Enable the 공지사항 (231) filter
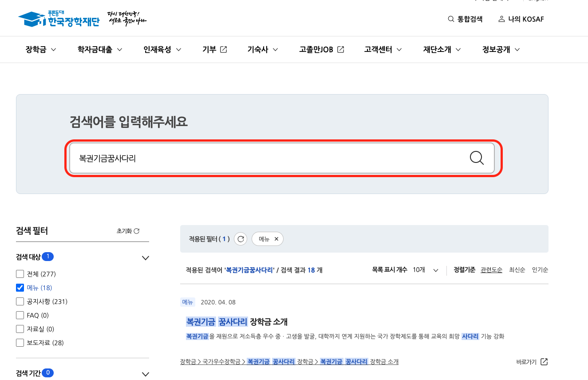 [x=20, y=301]
